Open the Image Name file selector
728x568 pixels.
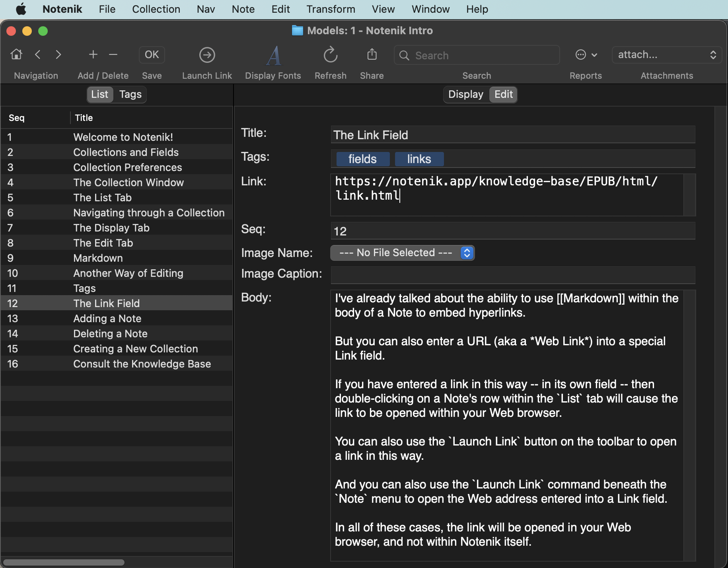click(x=402, y=253)
